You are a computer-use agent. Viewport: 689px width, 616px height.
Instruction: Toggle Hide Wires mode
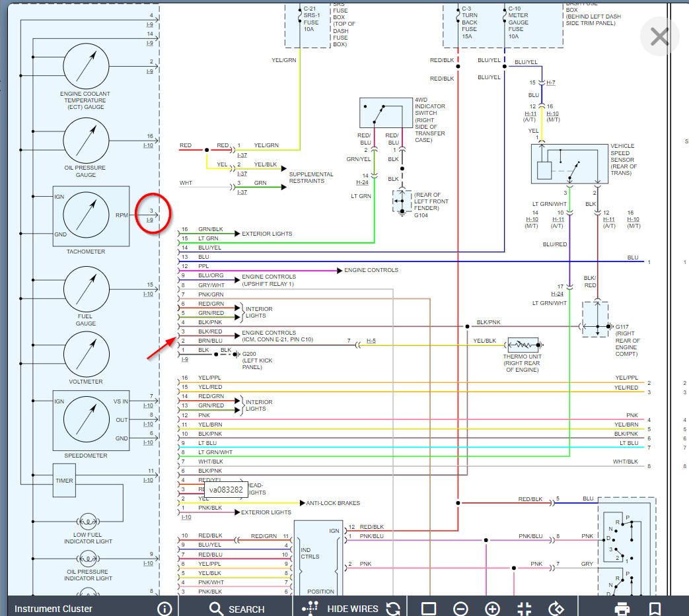tap(342, 608)
